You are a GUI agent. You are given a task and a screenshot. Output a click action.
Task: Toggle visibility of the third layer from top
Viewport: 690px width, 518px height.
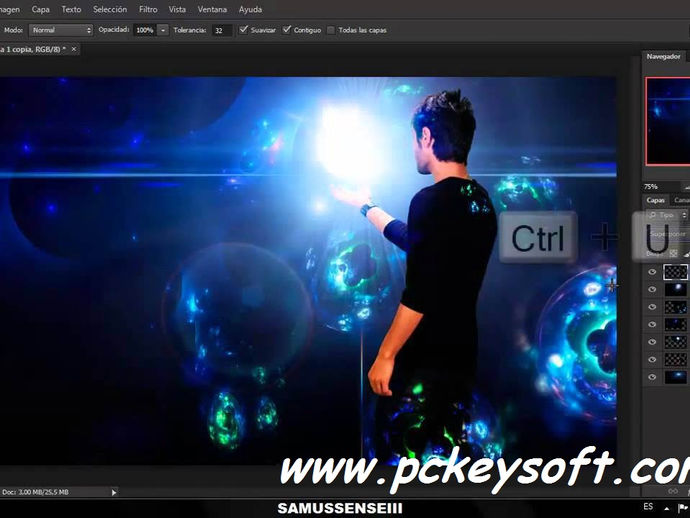tap(652, 307)
